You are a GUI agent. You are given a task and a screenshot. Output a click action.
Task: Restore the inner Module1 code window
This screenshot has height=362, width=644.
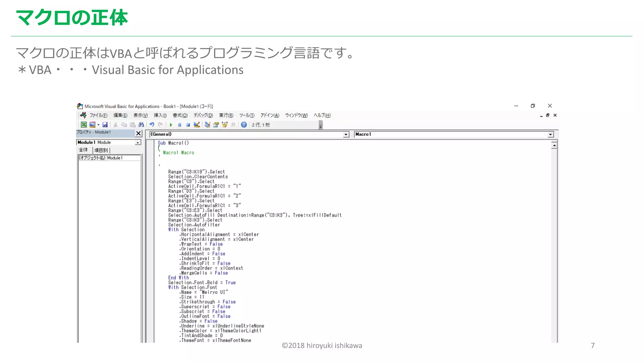(x=548, y=115)
